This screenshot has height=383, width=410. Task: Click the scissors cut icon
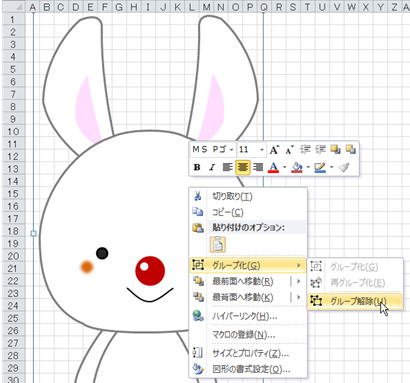(x=198, y=196)
